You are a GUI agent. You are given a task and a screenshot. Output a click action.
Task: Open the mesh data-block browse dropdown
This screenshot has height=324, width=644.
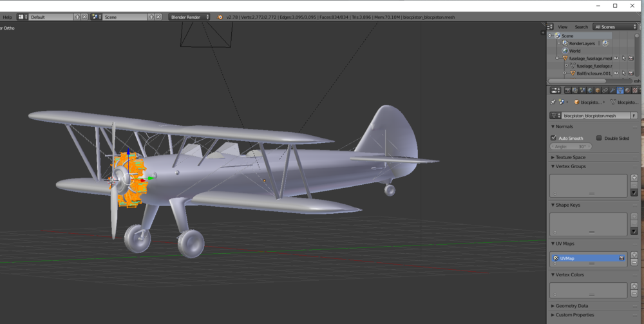point(555,116)
